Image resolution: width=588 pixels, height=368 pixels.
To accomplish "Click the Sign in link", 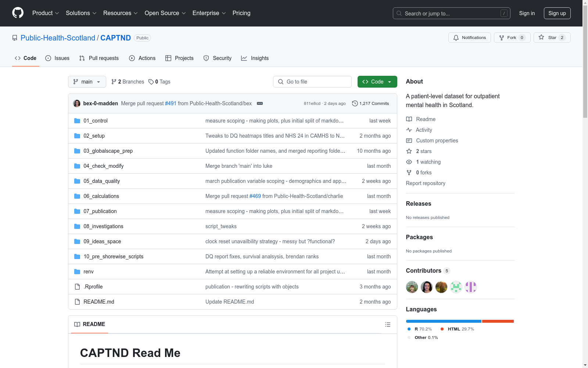I will click(527, 13).
